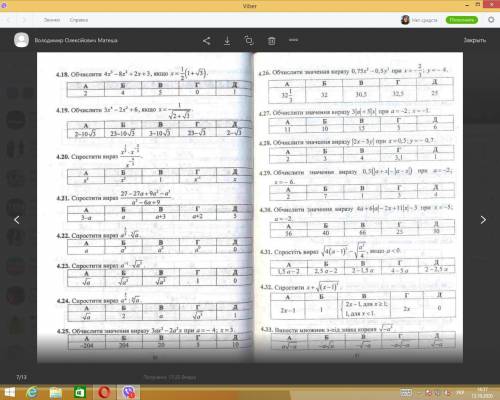This screenshot has height=400, width=500.
Task: Click the sender name in the viewer header
Action: coord(76,40)
